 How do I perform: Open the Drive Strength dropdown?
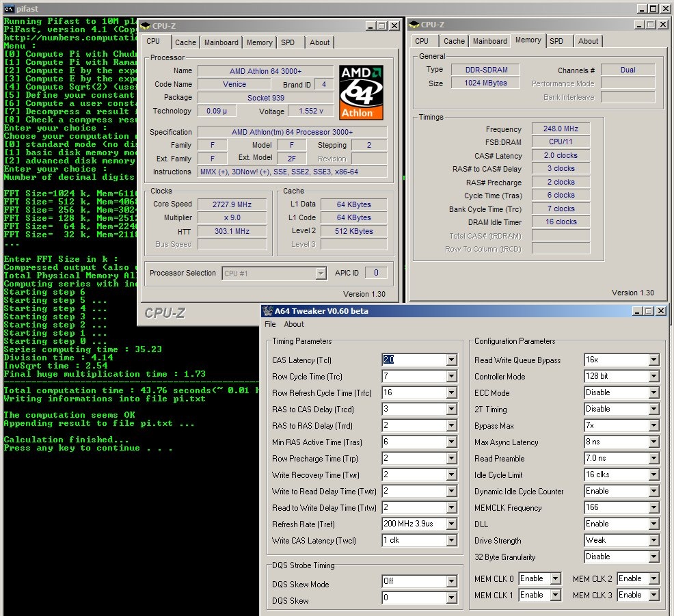pyautogui.click(x=653, y=540)
